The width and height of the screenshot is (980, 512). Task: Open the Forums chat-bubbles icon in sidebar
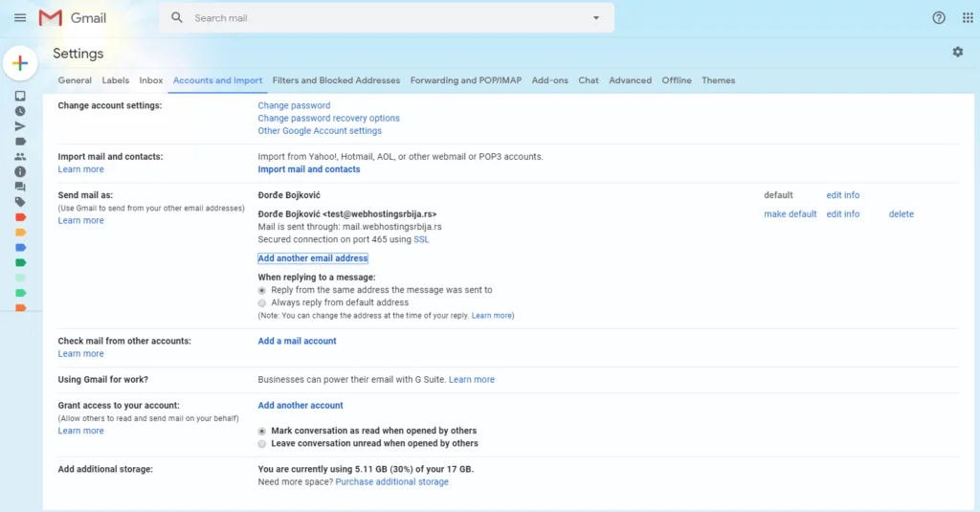tap(20, 187)
